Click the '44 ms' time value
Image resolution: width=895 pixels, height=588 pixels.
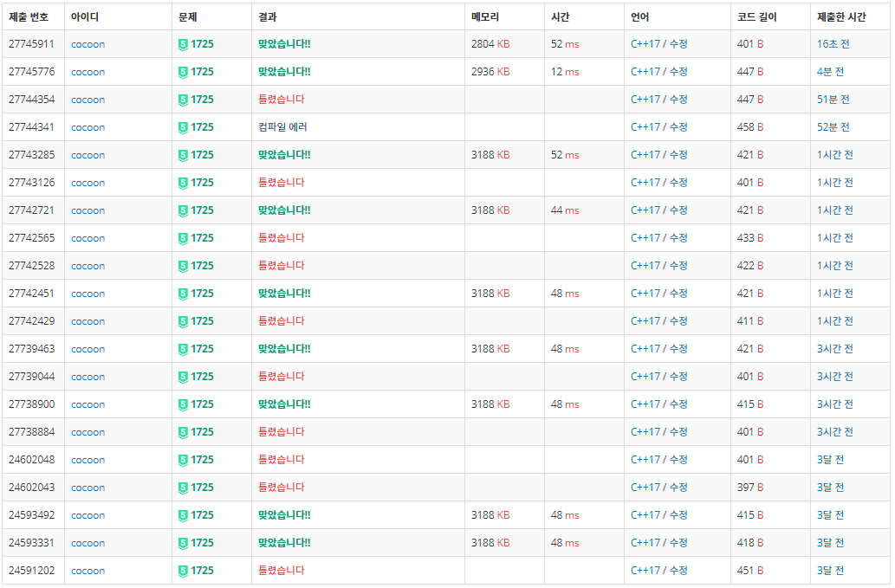click(x=565, y=210)
